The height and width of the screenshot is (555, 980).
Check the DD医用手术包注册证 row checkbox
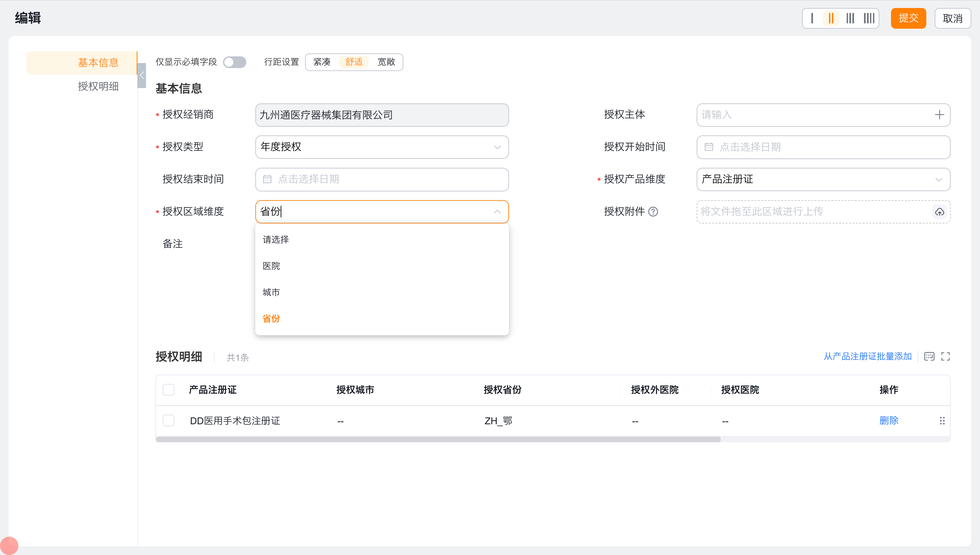pos(168,421)
